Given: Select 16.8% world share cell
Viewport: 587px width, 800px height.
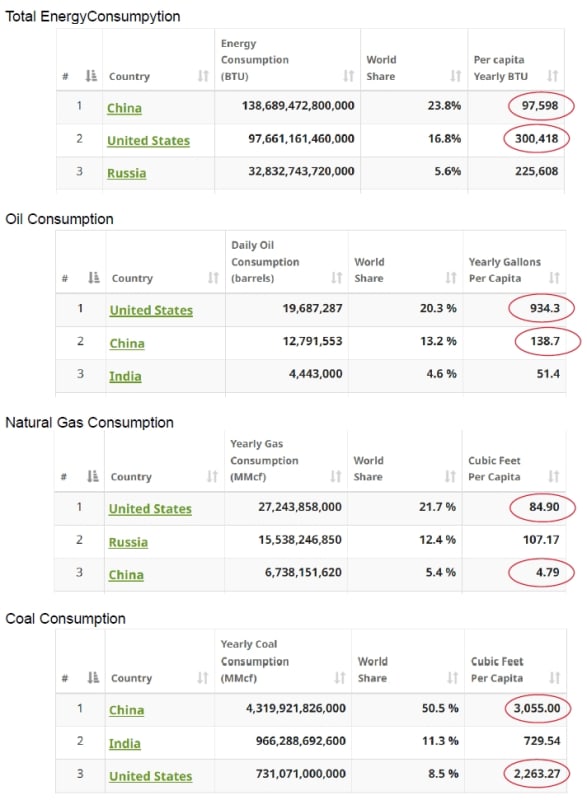Looking at the screenshot, I should pos(444,138).
